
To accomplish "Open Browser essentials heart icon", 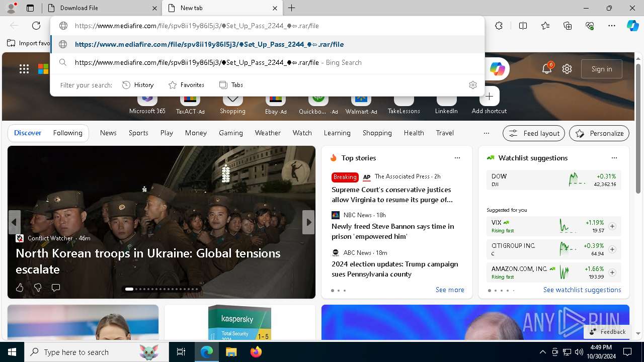I will click(x=590, y=26).
